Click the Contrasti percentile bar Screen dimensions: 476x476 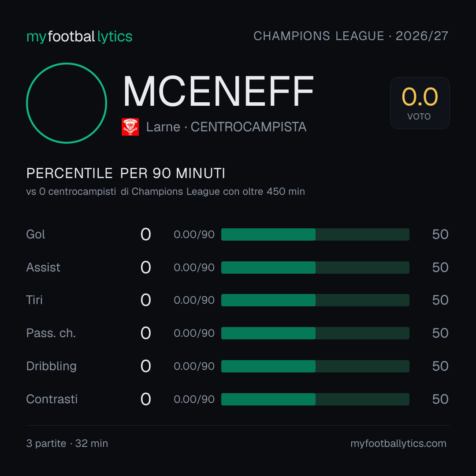click(315, 399)
